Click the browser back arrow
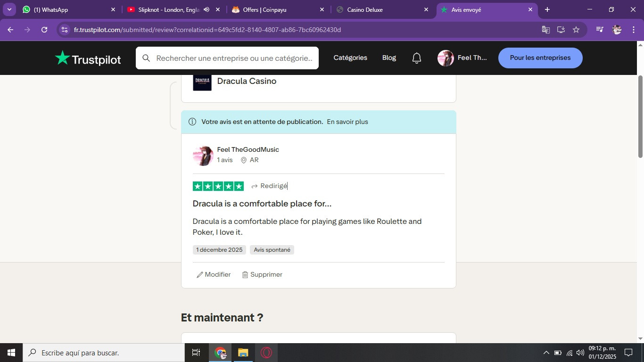The width and height of the screenshot is (644, 362). coord(10,30)
